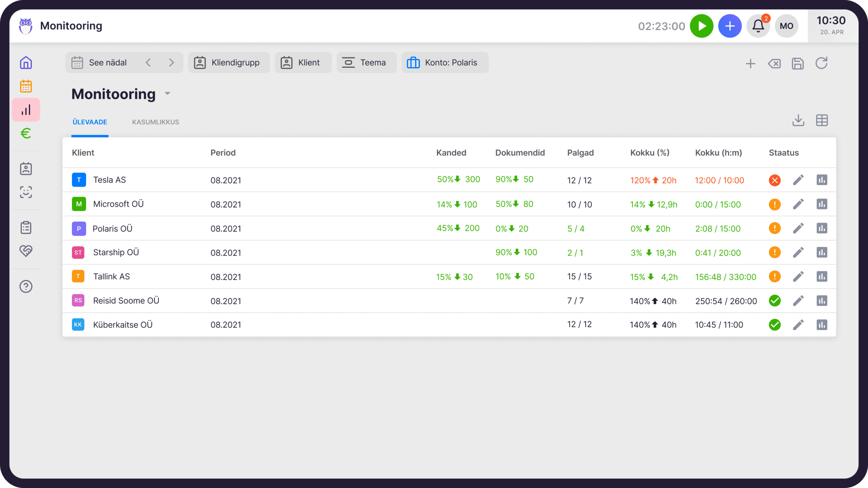Screen dimensions: 868x488
Task: Start the timer with green play button
Action: [702, 26]
